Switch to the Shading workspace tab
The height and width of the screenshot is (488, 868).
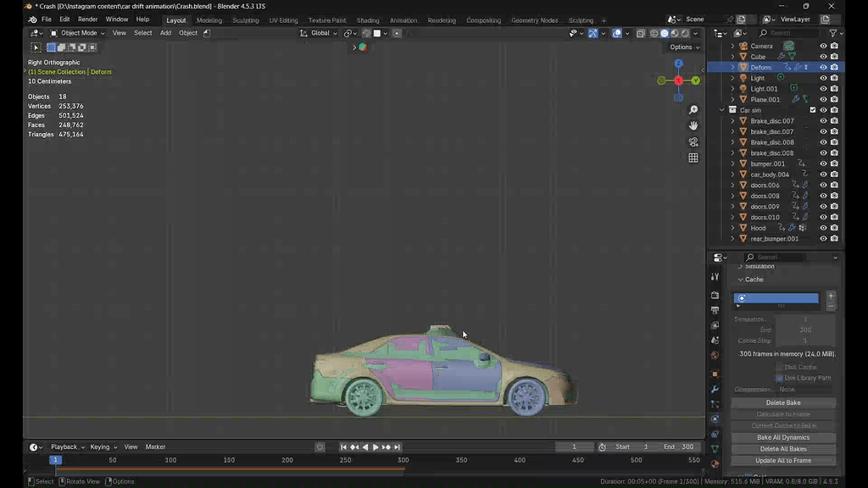[368, 20]
